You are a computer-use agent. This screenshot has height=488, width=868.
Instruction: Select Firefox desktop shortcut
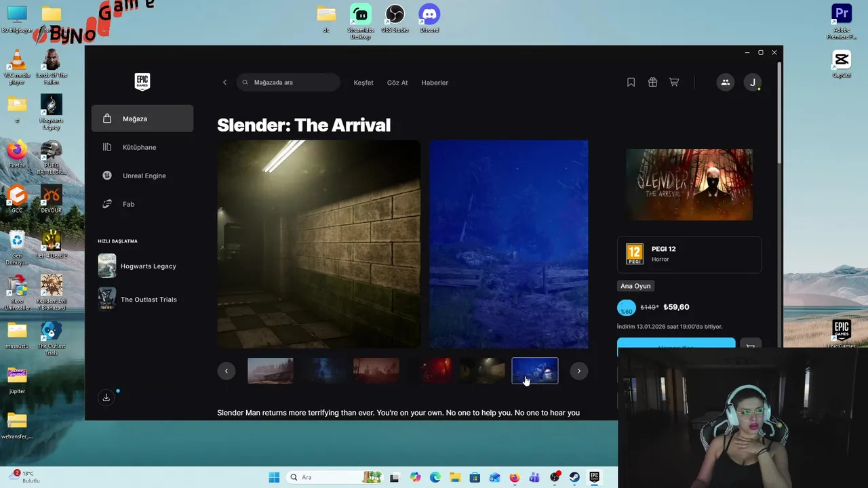[x=17, y=155]
